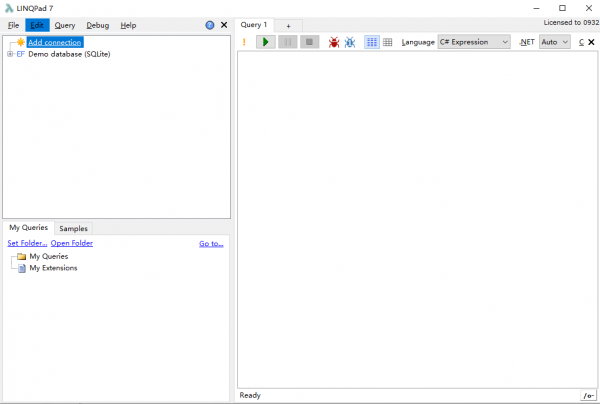Click the Go to... link
600x404 pixels.
[x=211, y=244]
